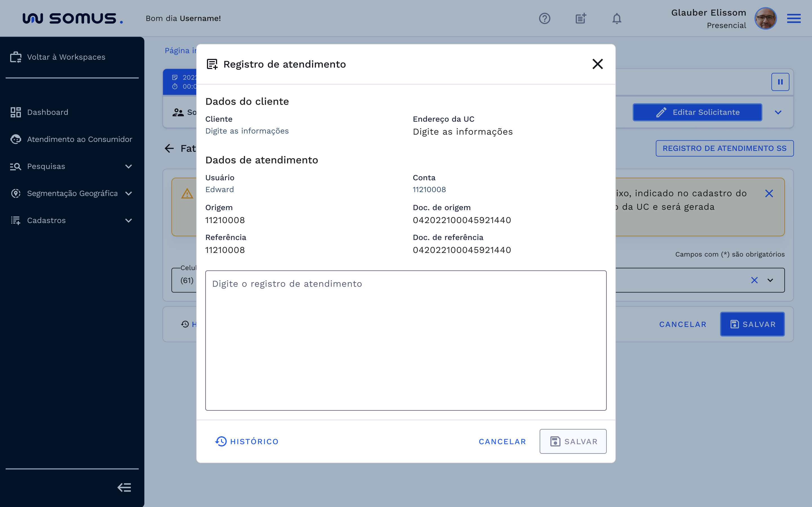
Task: Select the Dashboard icon in the sidebar
Action: point(16,112)
